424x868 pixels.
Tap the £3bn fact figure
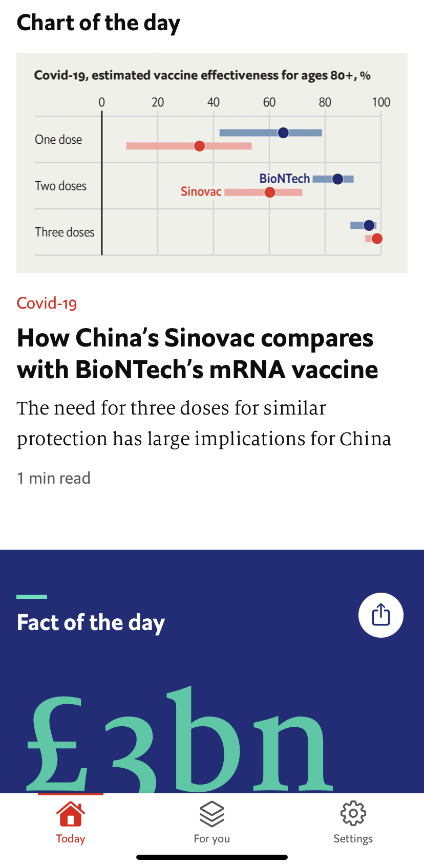179,742
